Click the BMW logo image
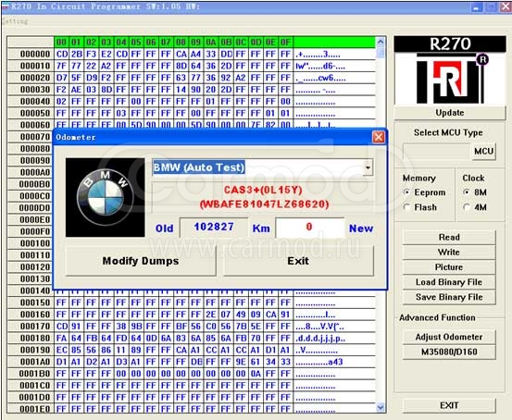This screenshot has width=512, height=420. 106,197
